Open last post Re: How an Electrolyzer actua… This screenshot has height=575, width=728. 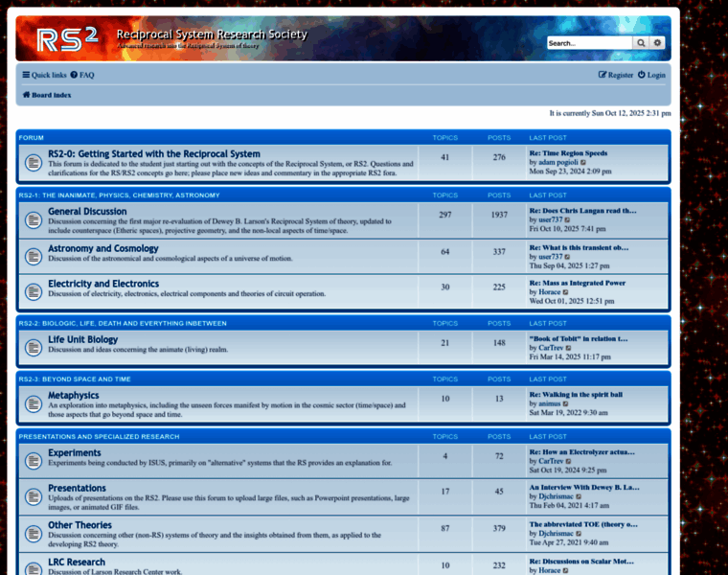click(x=581, y=452)
